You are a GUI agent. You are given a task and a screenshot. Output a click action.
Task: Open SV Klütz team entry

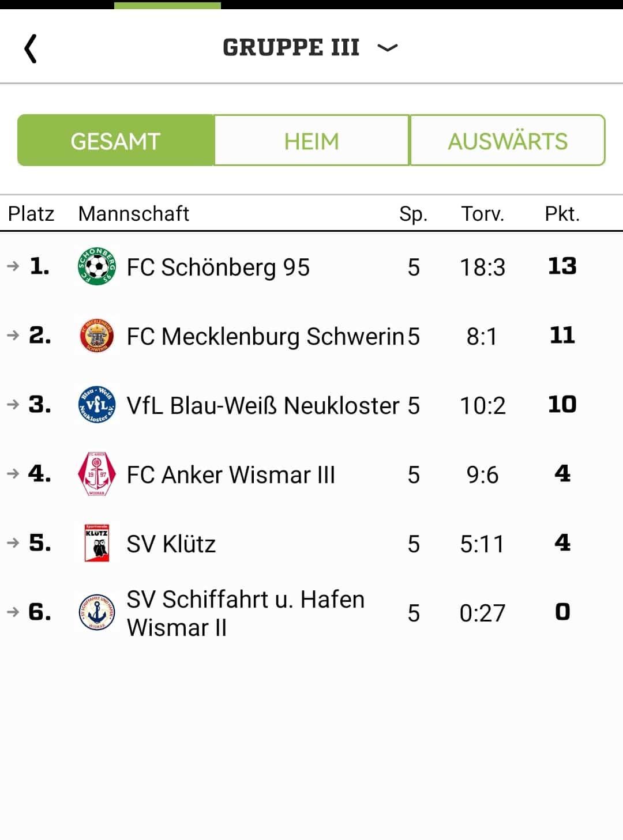[x=171, y=544]
